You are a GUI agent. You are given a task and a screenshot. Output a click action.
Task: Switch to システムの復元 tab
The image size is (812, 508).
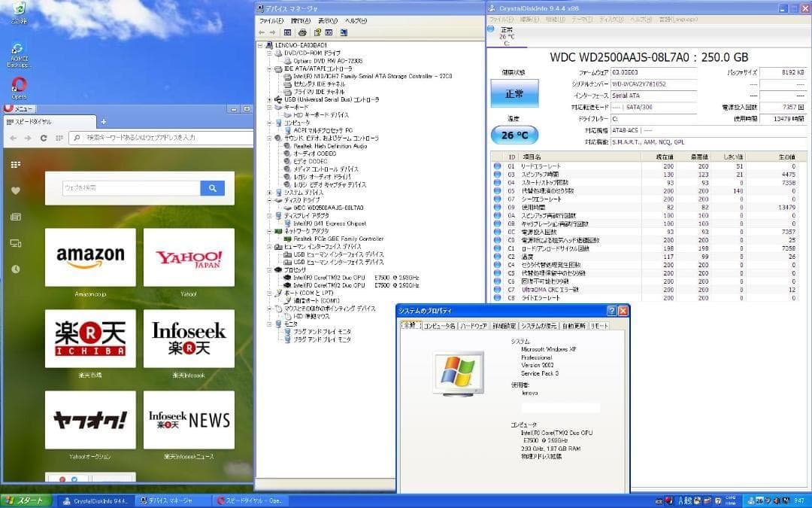pyautogui.click(x=538, y=326)
